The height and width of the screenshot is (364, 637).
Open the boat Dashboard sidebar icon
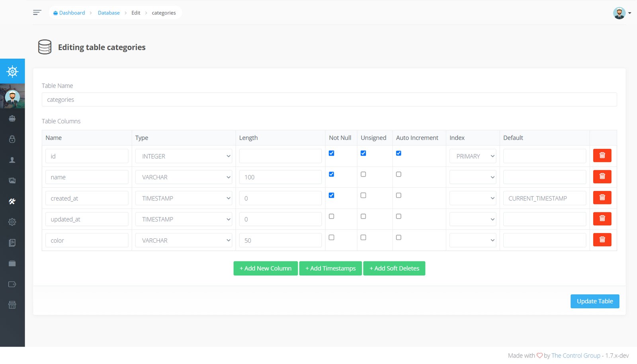pyautogui.click(x=12, y=119)
